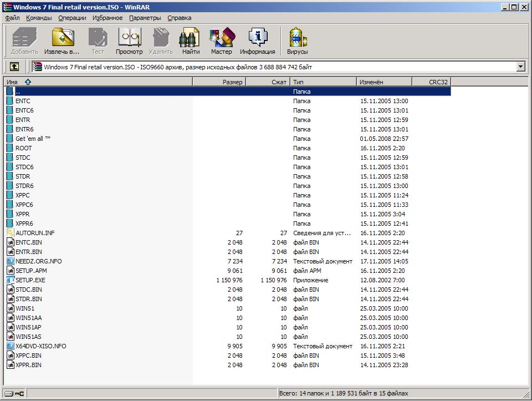Open the Избранное menu
Viewport: 532px width, 401px height.
107,18
